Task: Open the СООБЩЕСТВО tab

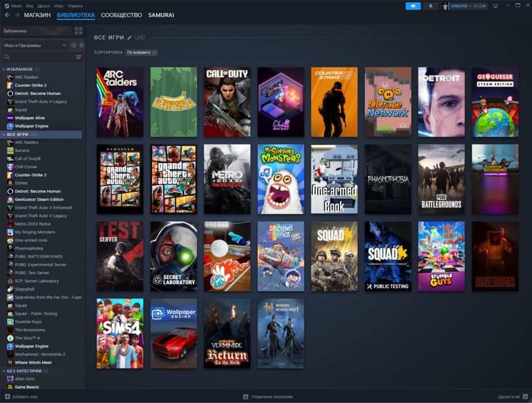Action: pyautogui.click(x=122, y=15)
